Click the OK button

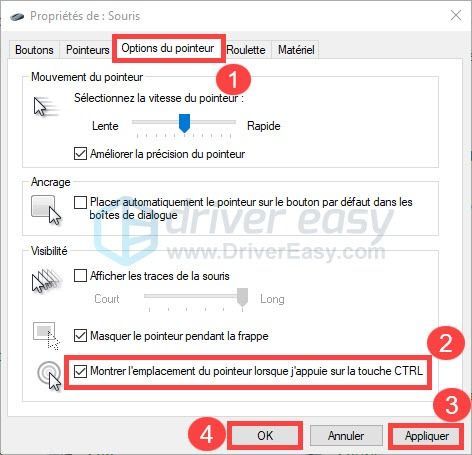click(x=265, y=436)
